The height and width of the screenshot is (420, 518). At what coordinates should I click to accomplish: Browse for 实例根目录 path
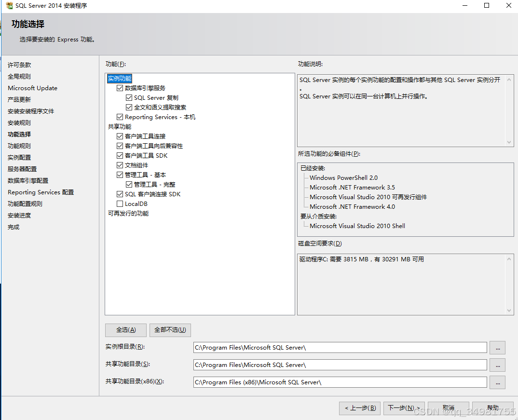tap(497, 347)
